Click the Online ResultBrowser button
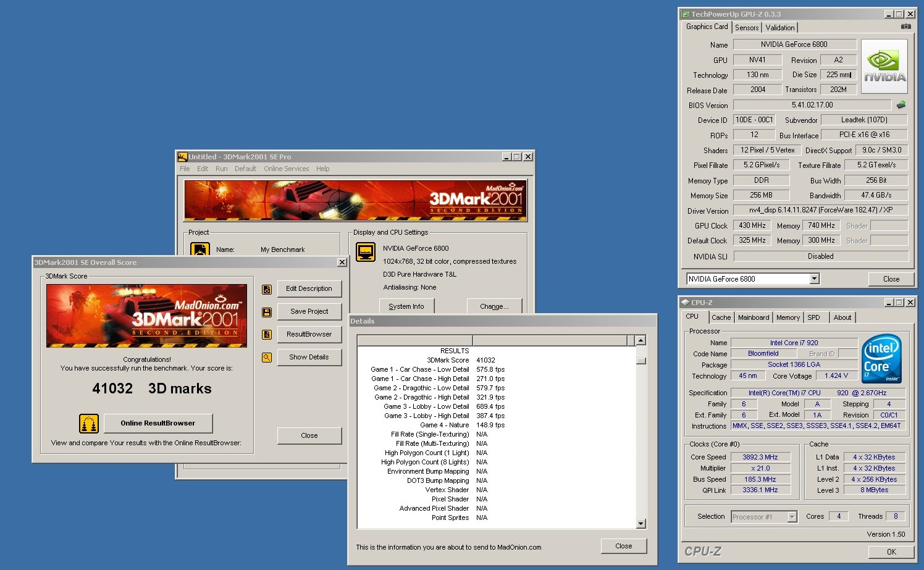 click(x=157, y=423)
